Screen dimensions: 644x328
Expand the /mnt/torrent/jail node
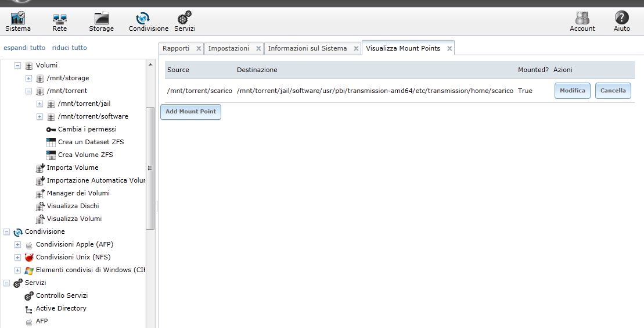click(x=40, y=104)
